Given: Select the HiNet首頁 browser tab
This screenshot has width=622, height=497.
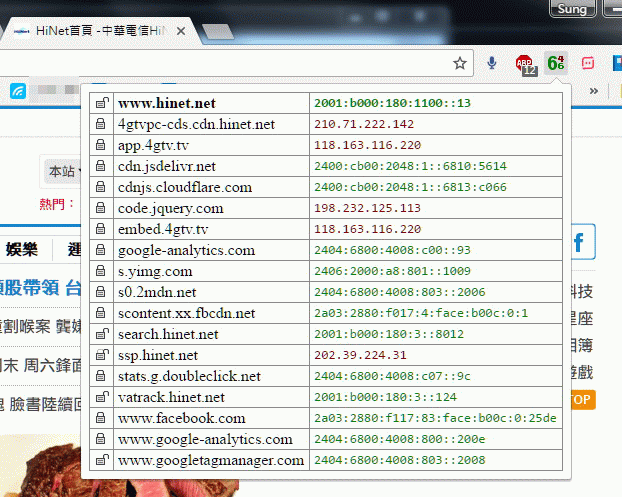Looking at the screenshot, I should 99,31.
